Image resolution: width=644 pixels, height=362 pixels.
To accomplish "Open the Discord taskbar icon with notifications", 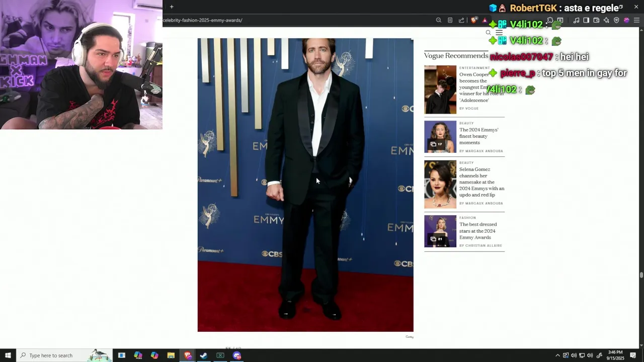I will [237, 355].
